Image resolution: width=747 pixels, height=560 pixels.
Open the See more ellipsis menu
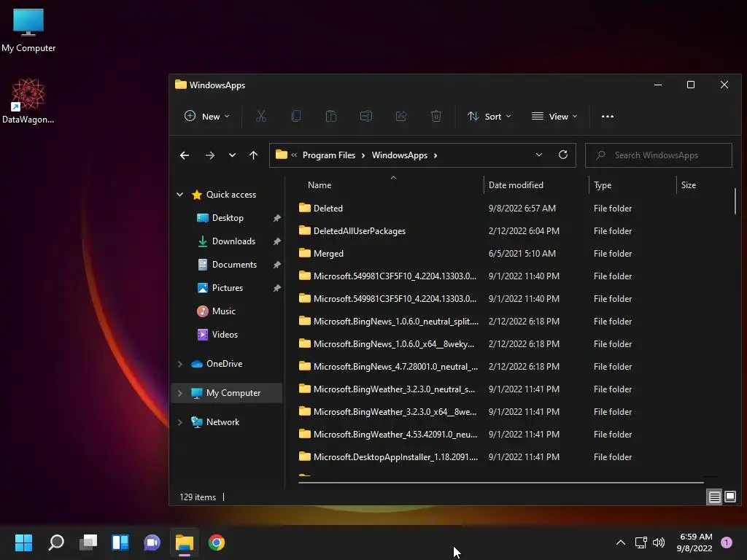click(x=608, y=116)
